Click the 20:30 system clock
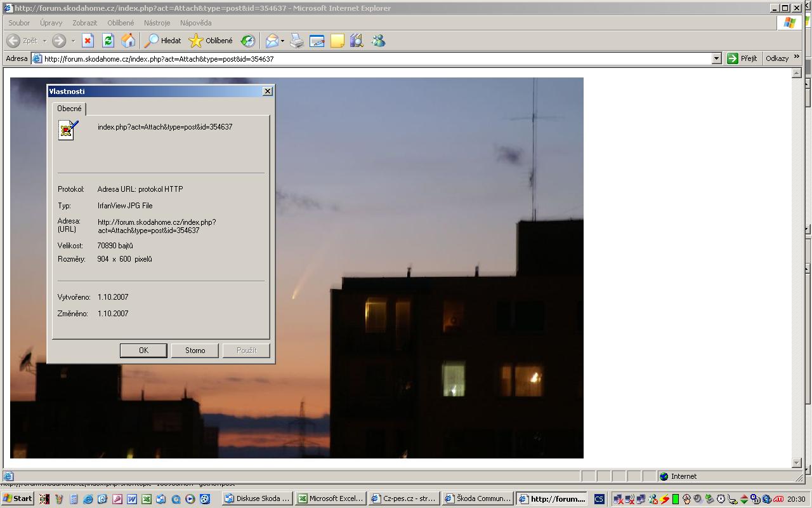The height and width of the screenshot is (508, 812). pos(796,499)
